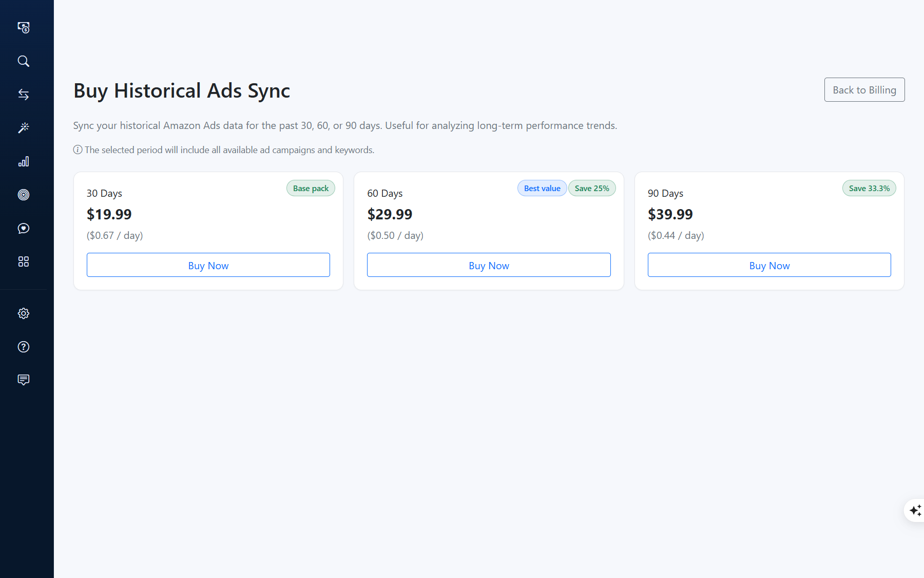Click the ($0.44 / day) text
The height and width of the screenshot is (578, 924).
[676, 236]
